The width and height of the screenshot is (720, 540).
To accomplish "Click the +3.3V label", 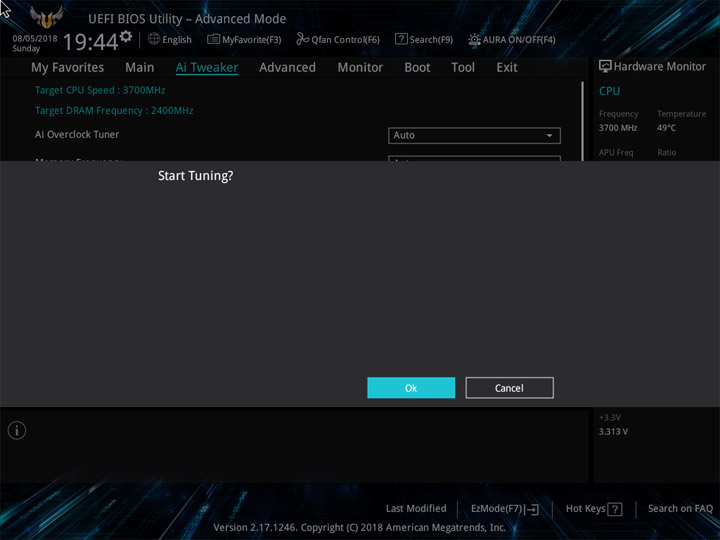I will click(x=610, y=417).
